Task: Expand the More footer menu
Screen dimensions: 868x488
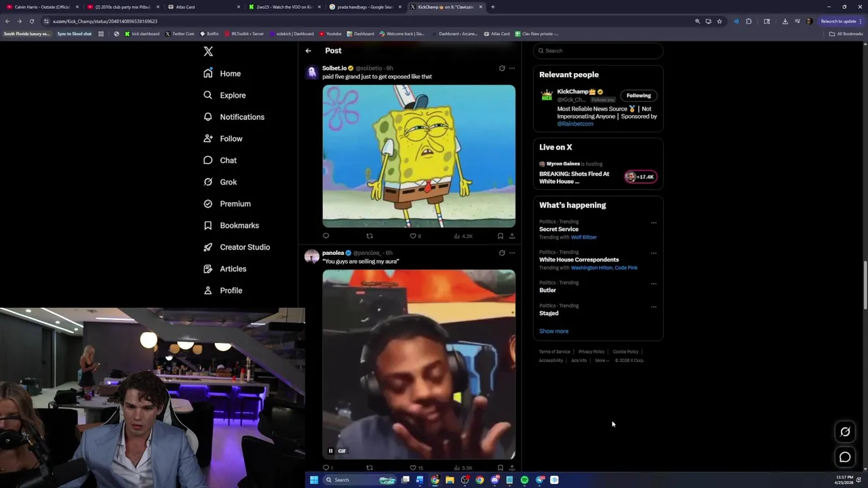Action: (602, 361)
